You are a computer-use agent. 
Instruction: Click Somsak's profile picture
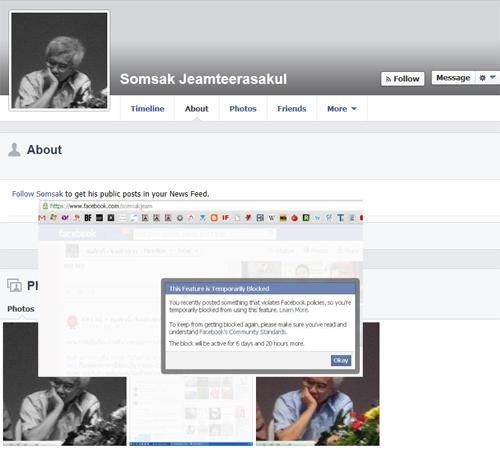(59, 60)
